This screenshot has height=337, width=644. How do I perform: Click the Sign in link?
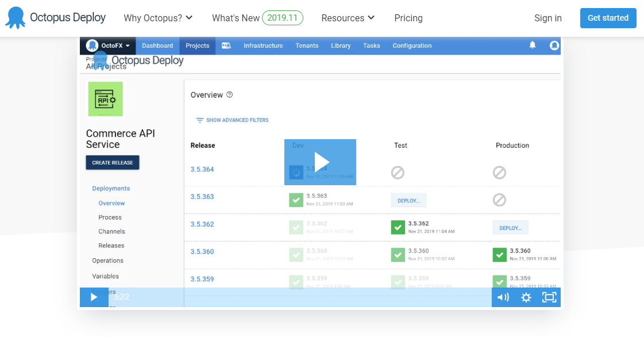(547, 18)
